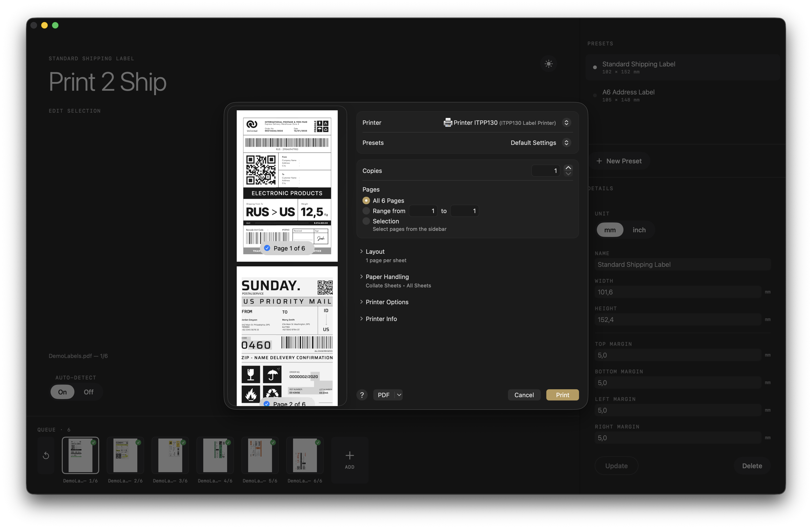The width and height of the screenshot is (812, 529).
Task: Toggle checkmark on DemoLabels 2/6 thumbnail
Action: tap(138, 442)
